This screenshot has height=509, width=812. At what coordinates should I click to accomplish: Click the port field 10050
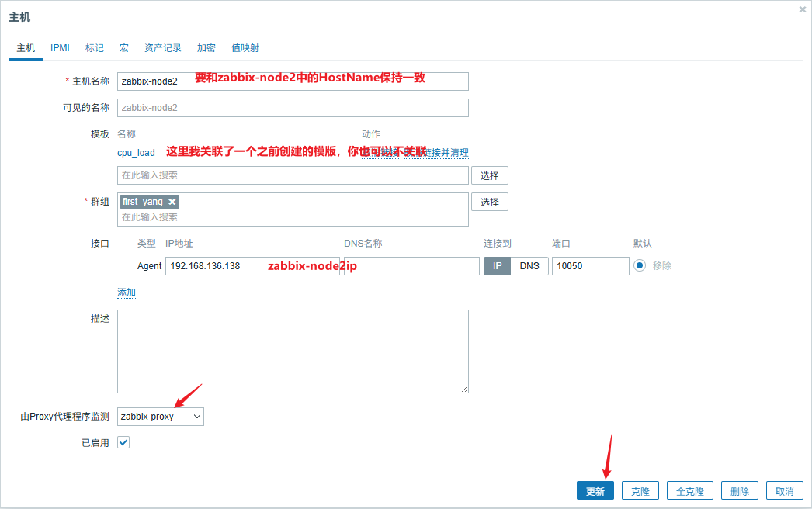(x=590, y=266)
